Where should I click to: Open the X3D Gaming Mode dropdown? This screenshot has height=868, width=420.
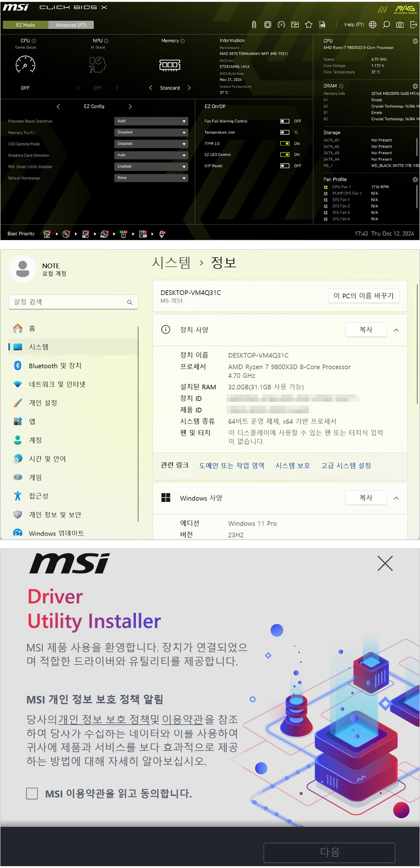point(151,144)
